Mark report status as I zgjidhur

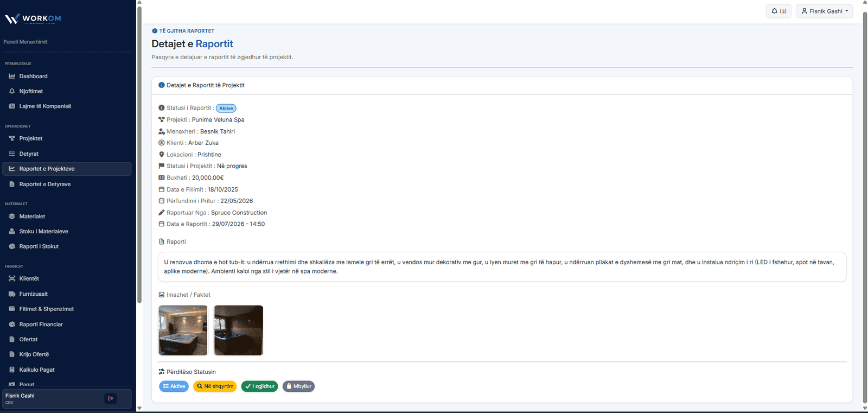[x=260, y=386]
